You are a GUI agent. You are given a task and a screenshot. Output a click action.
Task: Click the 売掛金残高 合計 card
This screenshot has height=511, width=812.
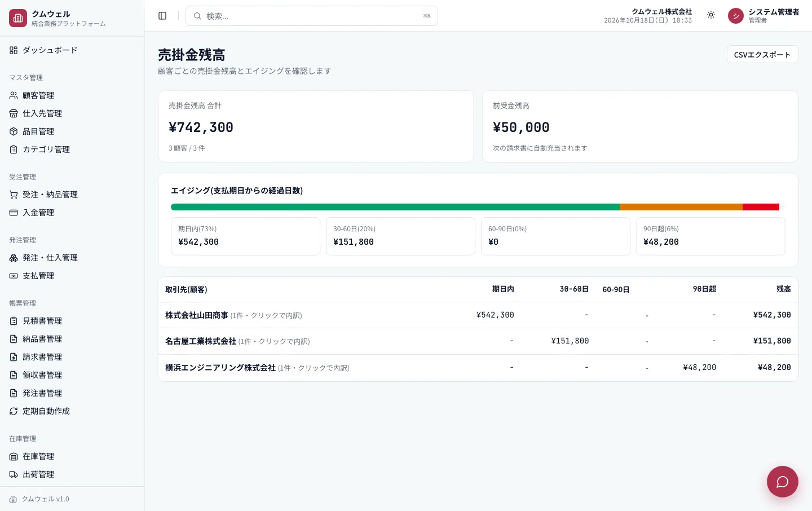[316, 126]
